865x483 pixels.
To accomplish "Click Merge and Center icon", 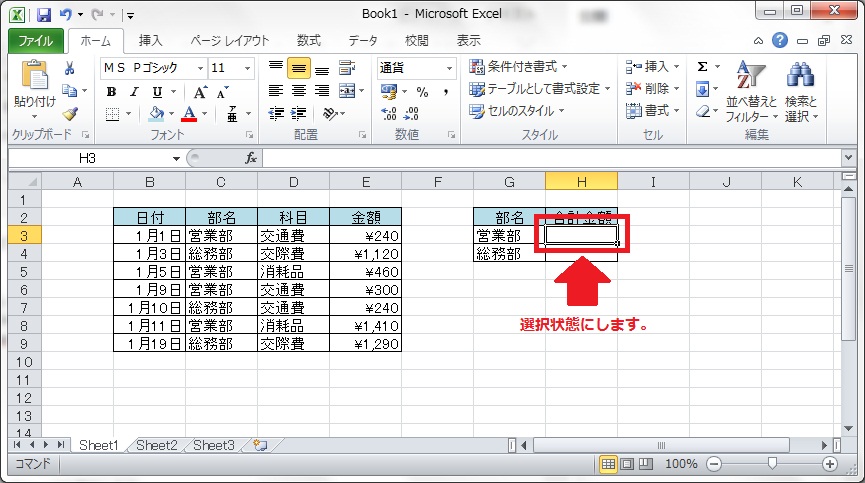I will pos(347,90).
